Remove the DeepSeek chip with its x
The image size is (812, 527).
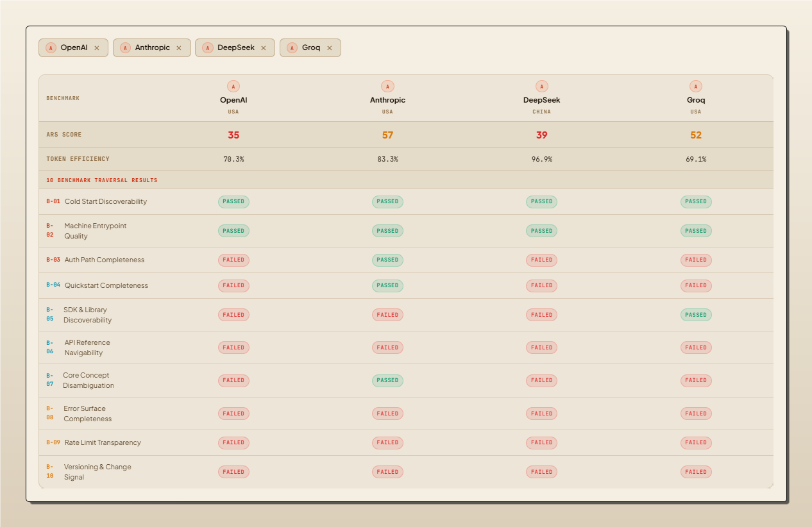point(263,48)
